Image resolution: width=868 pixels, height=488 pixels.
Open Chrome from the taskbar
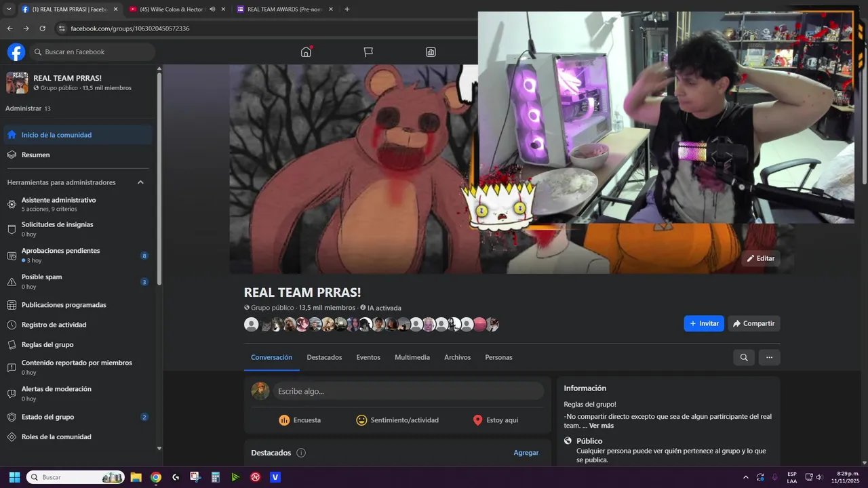pyautogui.click(x=156, y=477)
